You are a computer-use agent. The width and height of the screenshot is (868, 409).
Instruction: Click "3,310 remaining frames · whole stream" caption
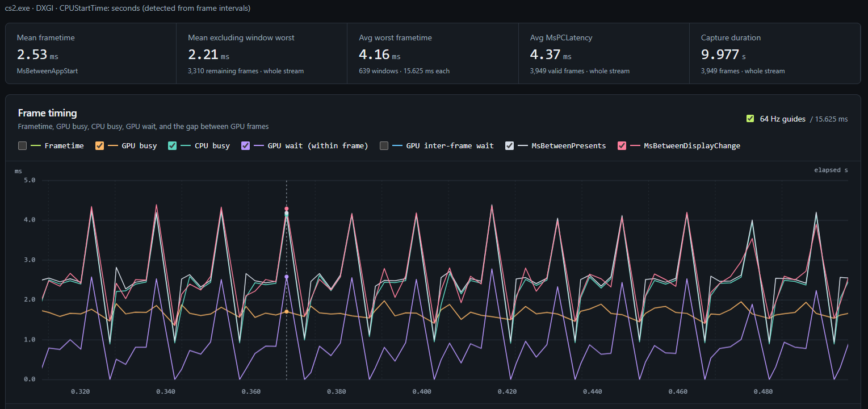pos(246,71)
